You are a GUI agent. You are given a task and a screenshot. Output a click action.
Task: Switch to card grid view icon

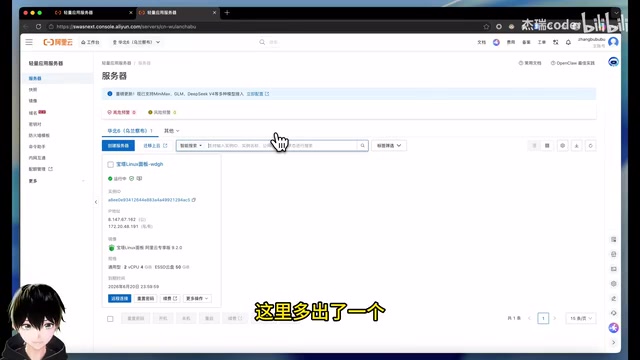point(547,146)
